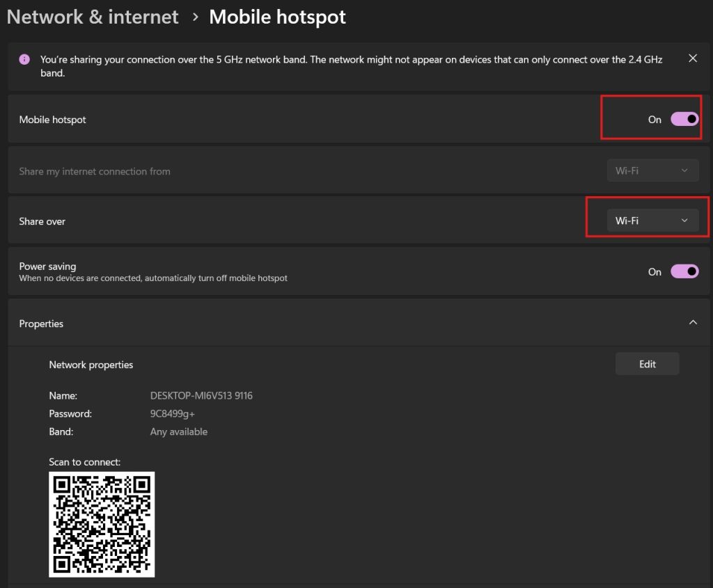Click the 'Any available' band value
Screen dimensions: 713x588
click(x=179, y=431)
